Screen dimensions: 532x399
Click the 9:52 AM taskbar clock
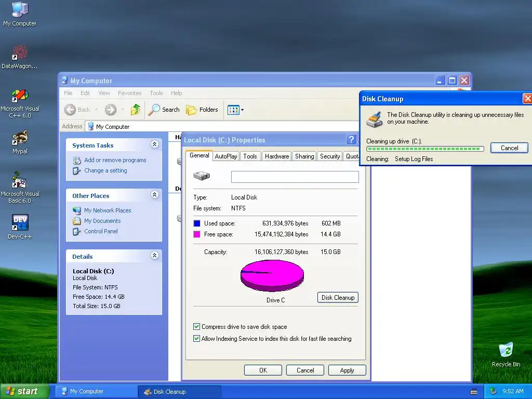click(513, 392)
